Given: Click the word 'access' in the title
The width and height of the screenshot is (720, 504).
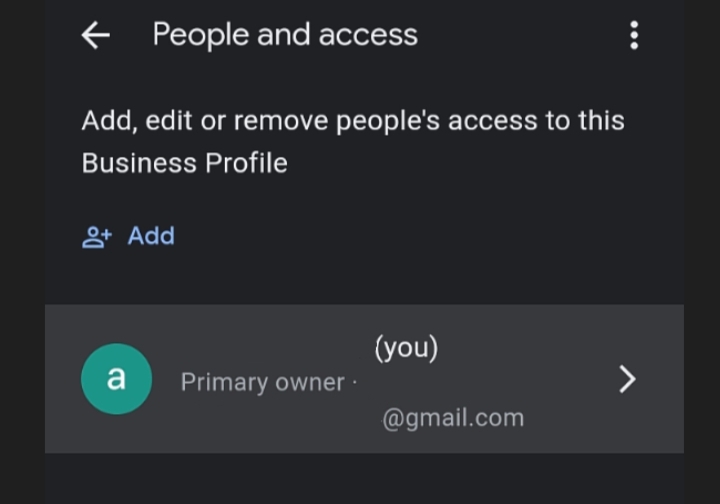Looking at the screenshot, I should [x=368, y=35].
